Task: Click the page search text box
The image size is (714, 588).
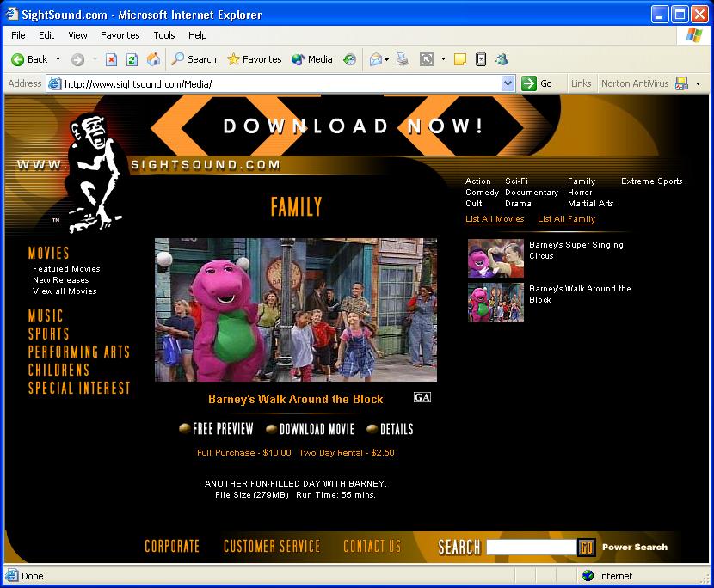Action: pyautogui.click(x=532, y=547)
